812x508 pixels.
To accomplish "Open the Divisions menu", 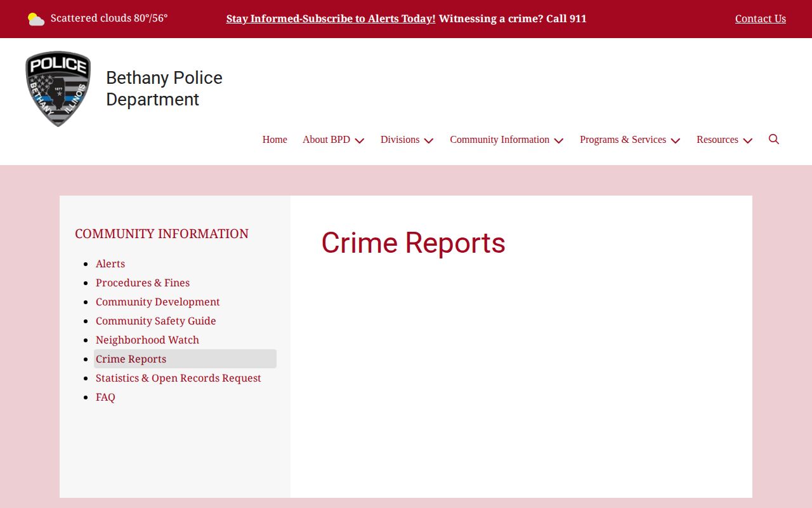I will coord(400,140).
